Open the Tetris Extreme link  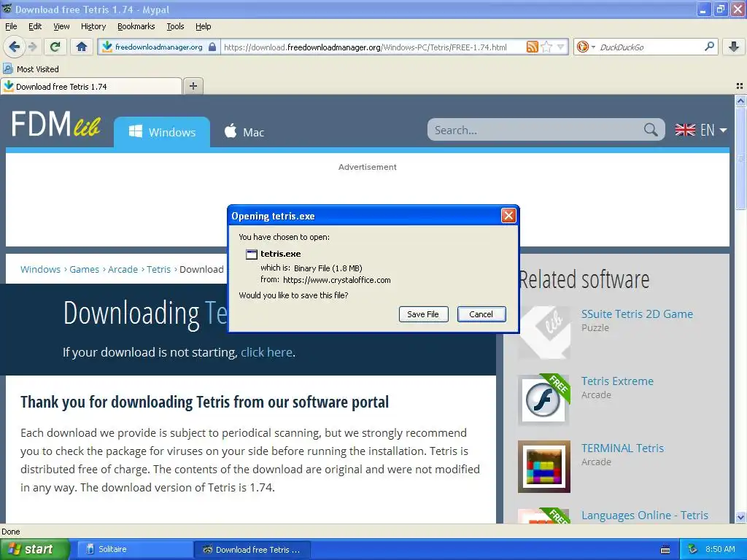[x=617, y=381]
